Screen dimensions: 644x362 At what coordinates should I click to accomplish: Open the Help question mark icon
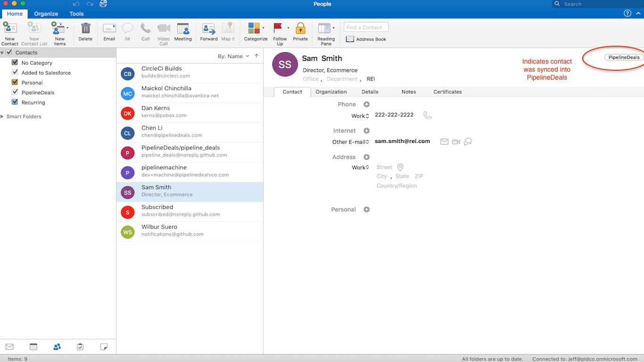click(627, 13)
